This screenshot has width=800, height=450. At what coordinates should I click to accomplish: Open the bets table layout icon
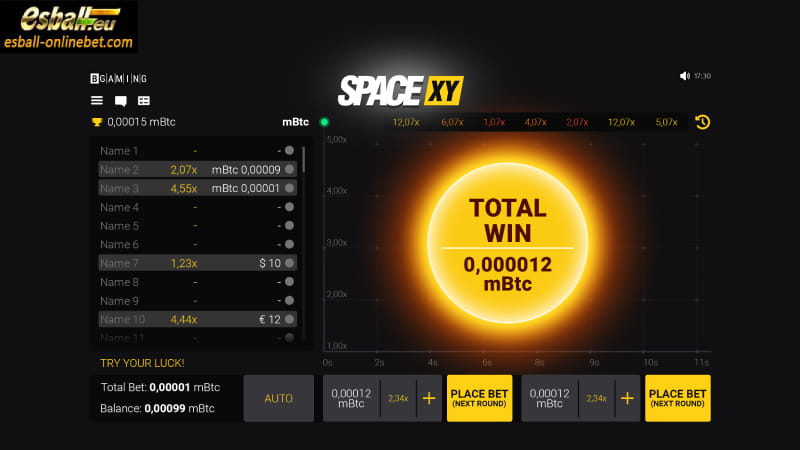click(144, 101)
